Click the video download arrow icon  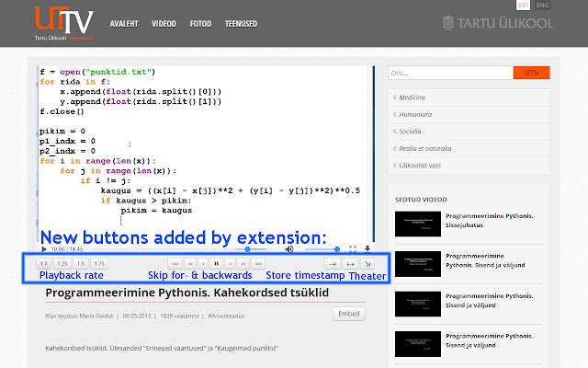coord(367,248)
